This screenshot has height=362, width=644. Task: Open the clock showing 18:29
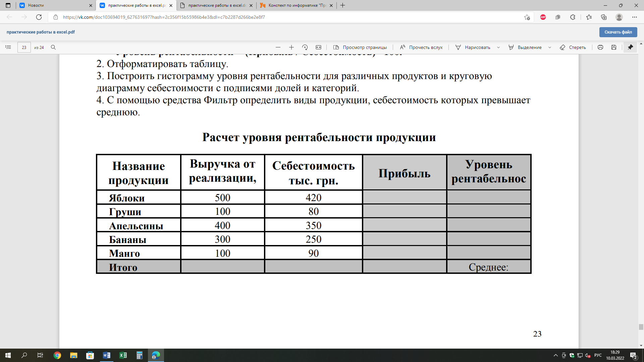point(615,355)
